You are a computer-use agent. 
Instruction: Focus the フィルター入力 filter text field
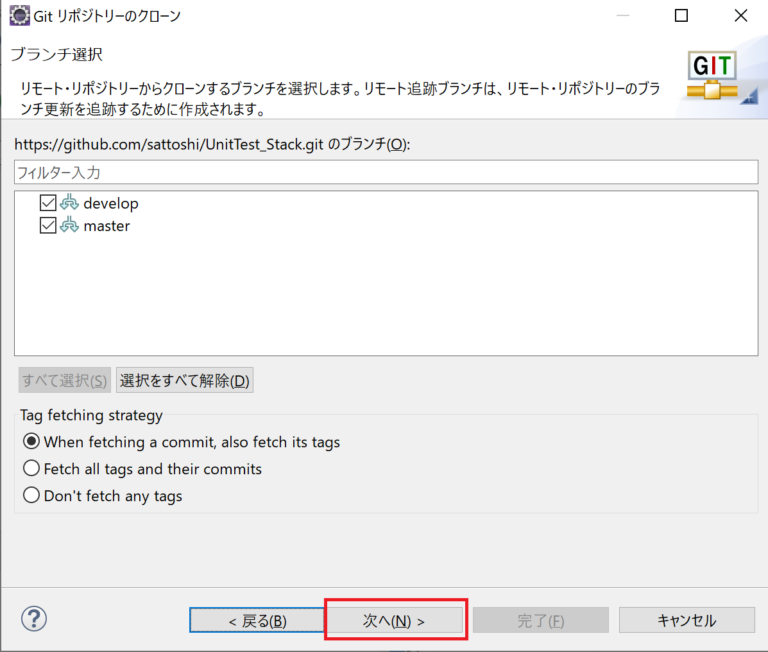385,172
